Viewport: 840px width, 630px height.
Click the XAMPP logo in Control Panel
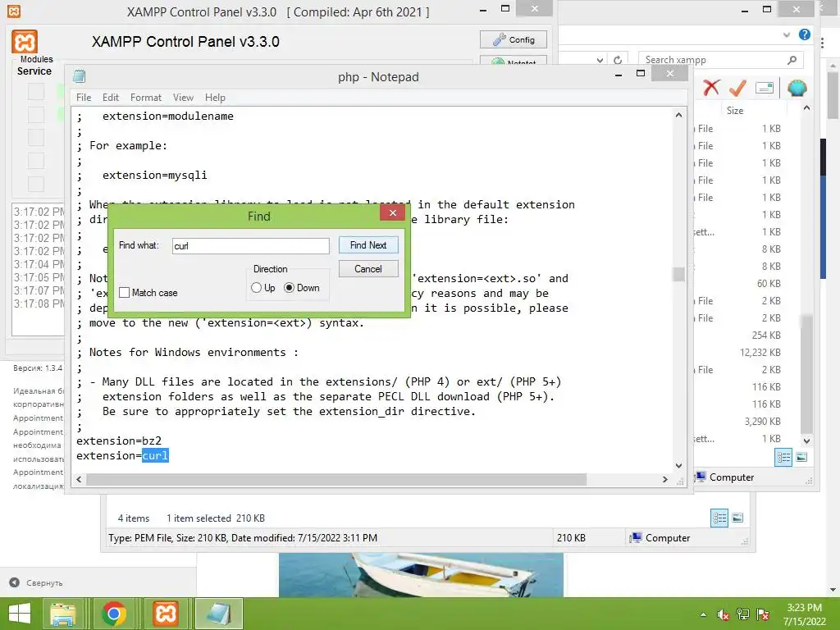click(25, 42)
